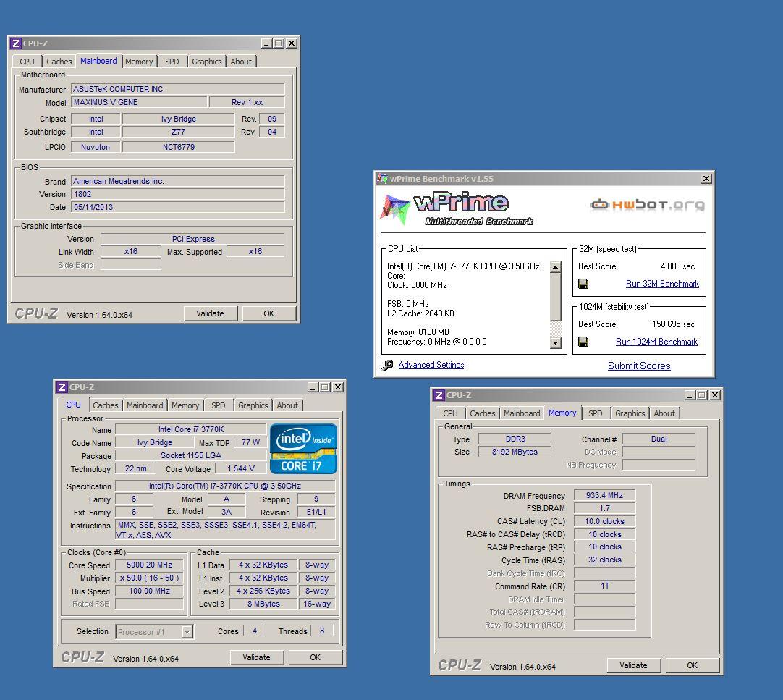783x700 pixels.
Task: Click the BIOS version 1802 field
Action: tap(178, 194)
